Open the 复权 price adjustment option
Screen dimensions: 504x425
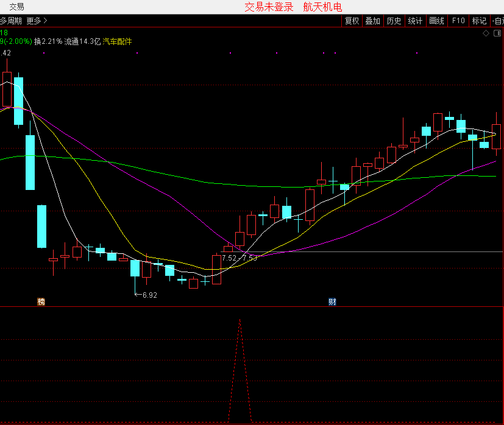click(352, 21)
